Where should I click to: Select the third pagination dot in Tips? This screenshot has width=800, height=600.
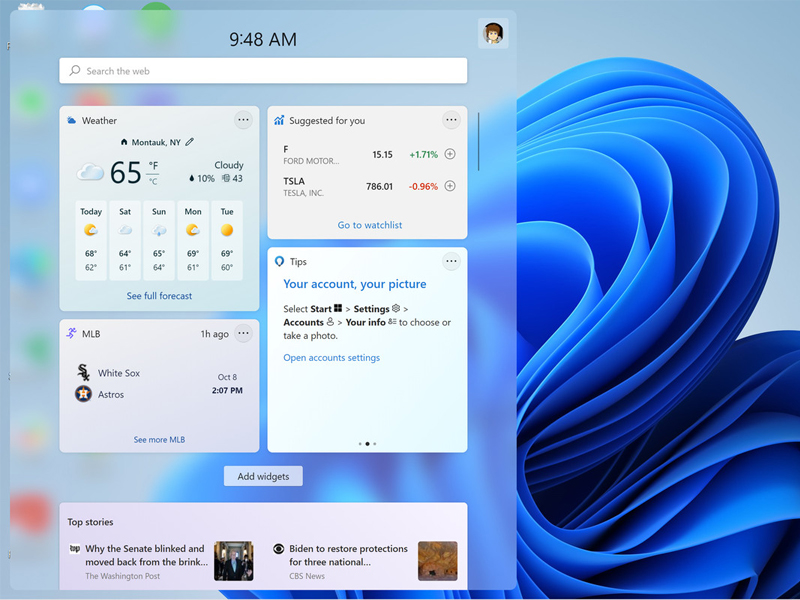(x=375, y=444)
